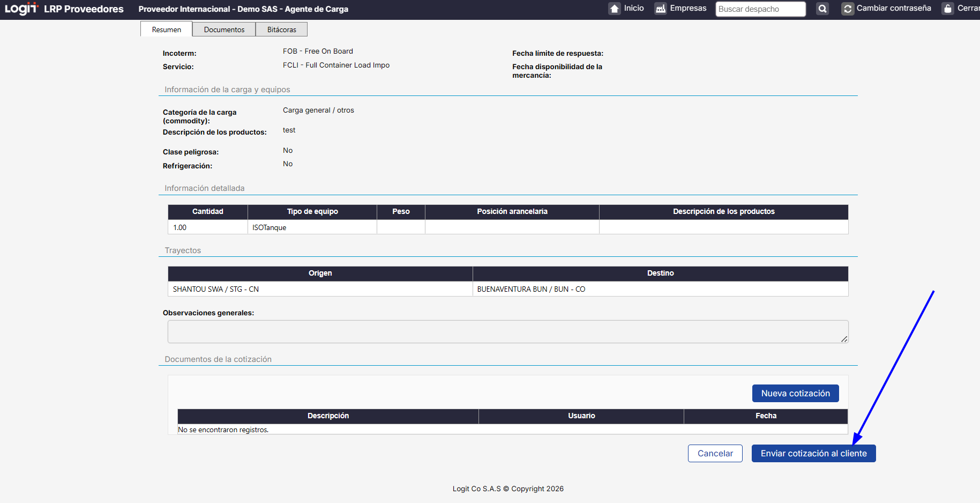Click the Nueva cotización button
980x503 pixels.
pos(796,393)
